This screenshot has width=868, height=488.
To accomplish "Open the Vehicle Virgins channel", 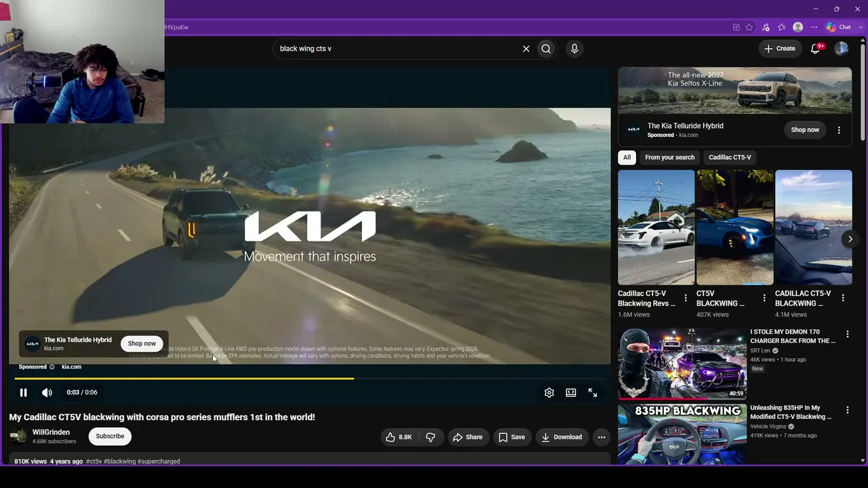I will point(768,426).
